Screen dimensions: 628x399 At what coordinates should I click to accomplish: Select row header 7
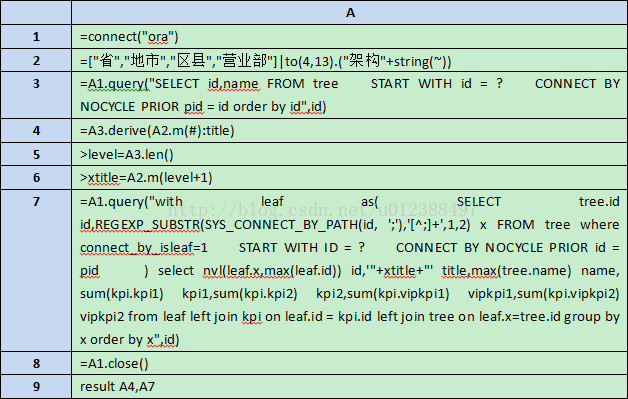[x=36, y=271]
